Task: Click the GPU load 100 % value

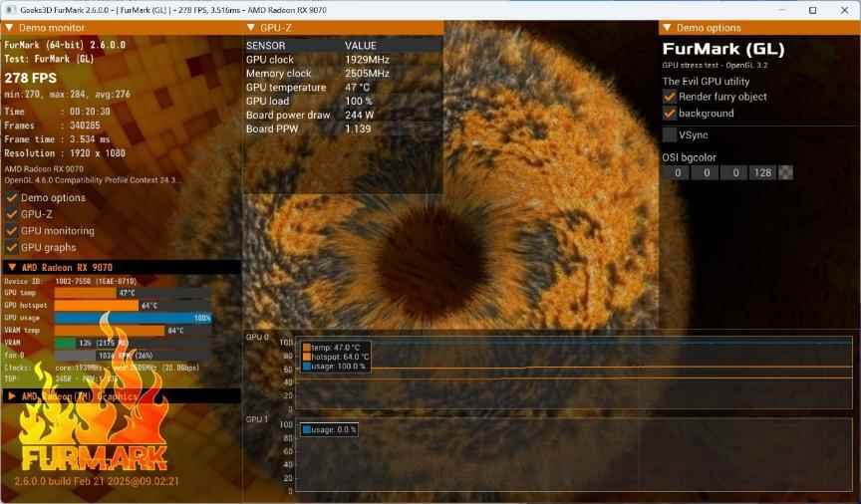Action: (x=358, y=101)
